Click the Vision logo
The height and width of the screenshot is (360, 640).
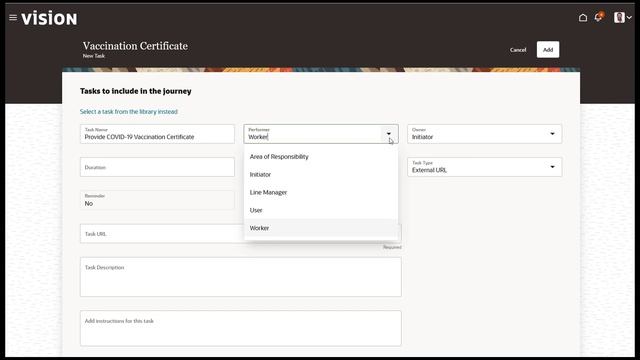point(49,18)
